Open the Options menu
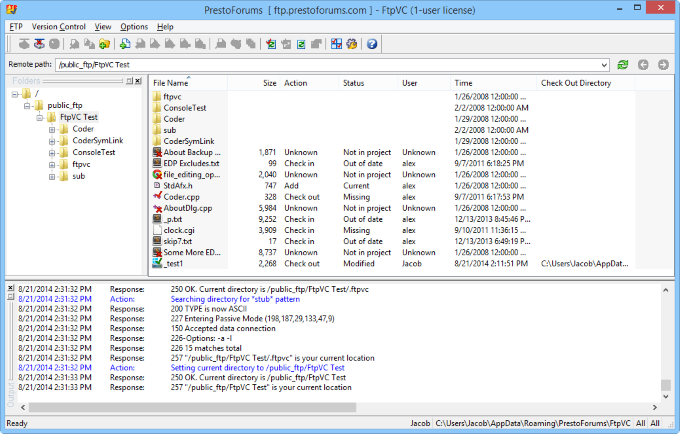The width and height of the screenshot is (680, 434). point(134,27)
